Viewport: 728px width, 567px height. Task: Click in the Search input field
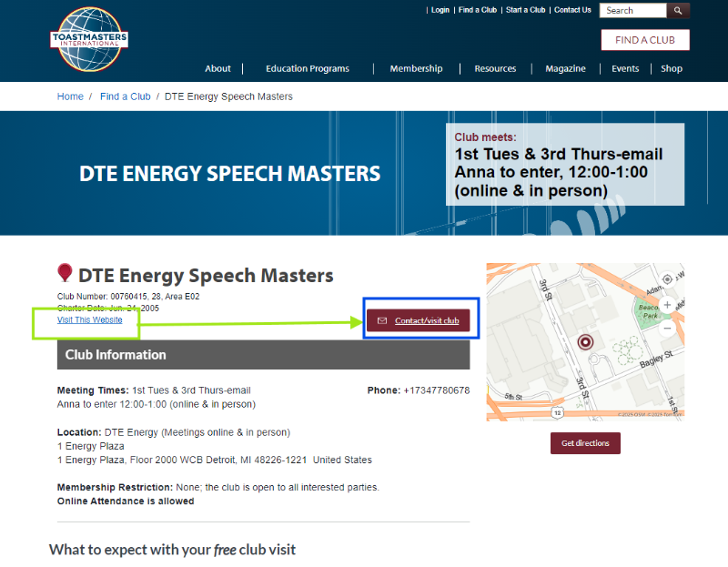[x=632, y=10]
